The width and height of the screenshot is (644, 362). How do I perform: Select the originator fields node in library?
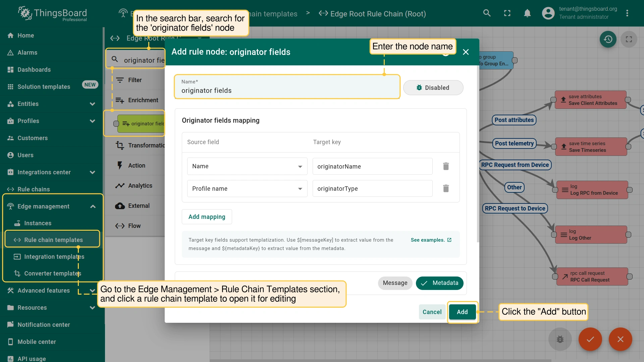pyautogui.click(x=141, y=124)
